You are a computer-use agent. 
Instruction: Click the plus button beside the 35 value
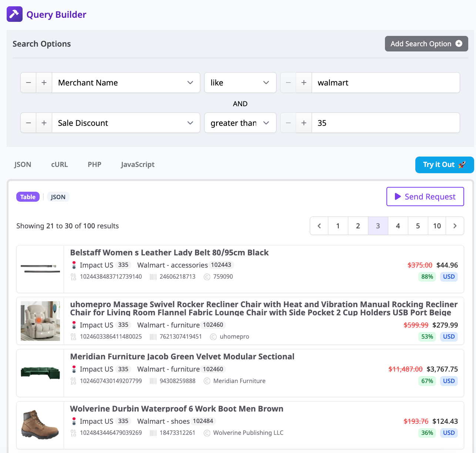tap(304, 123)
